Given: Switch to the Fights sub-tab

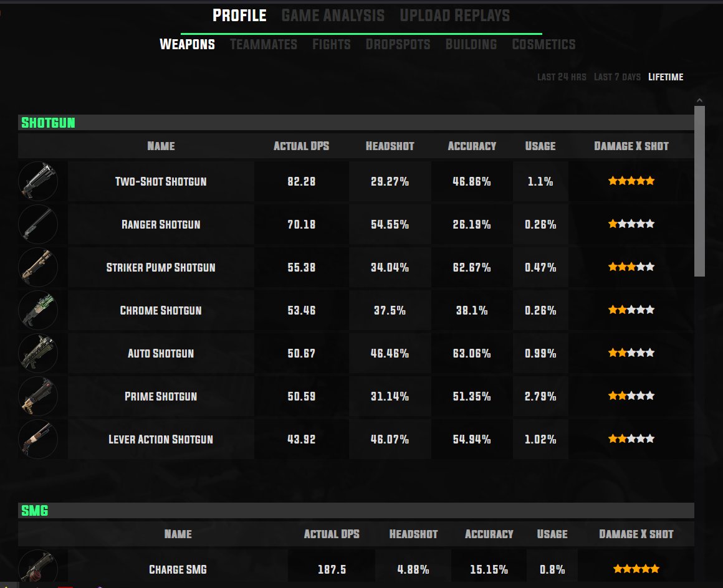Looking at the screenshot, I should [x=332, y=44].
